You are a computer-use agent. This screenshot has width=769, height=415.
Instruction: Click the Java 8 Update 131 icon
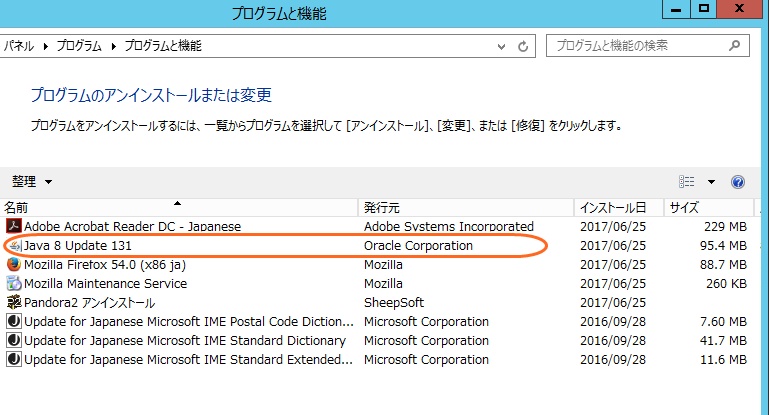point(15,245)
